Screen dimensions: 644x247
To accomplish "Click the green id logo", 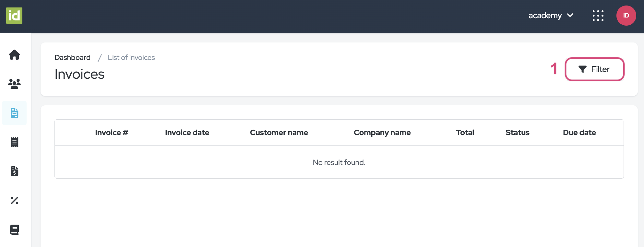I will (x=14, y=16).
